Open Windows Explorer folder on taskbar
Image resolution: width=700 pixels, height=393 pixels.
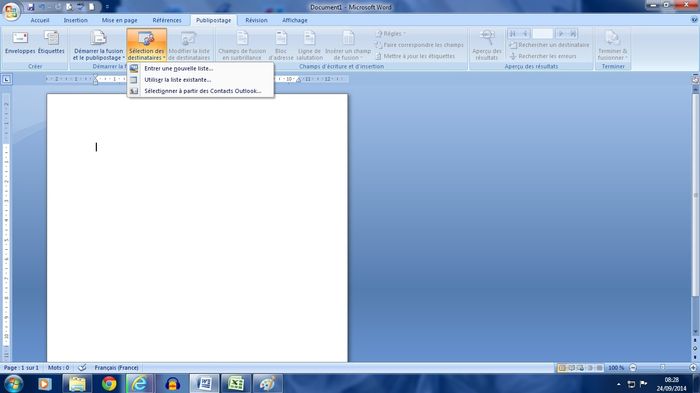77,384
